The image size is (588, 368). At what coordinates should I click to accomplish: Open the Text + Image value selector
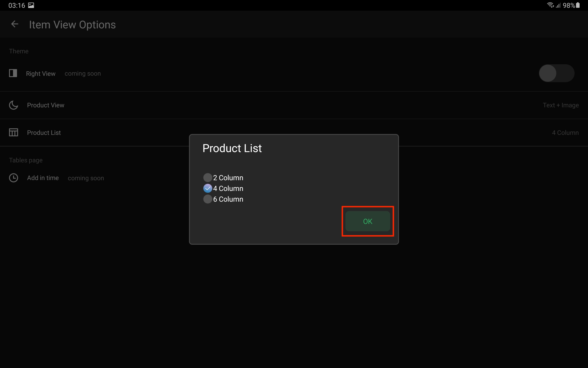pyautogui.click(x=560, y=105)
